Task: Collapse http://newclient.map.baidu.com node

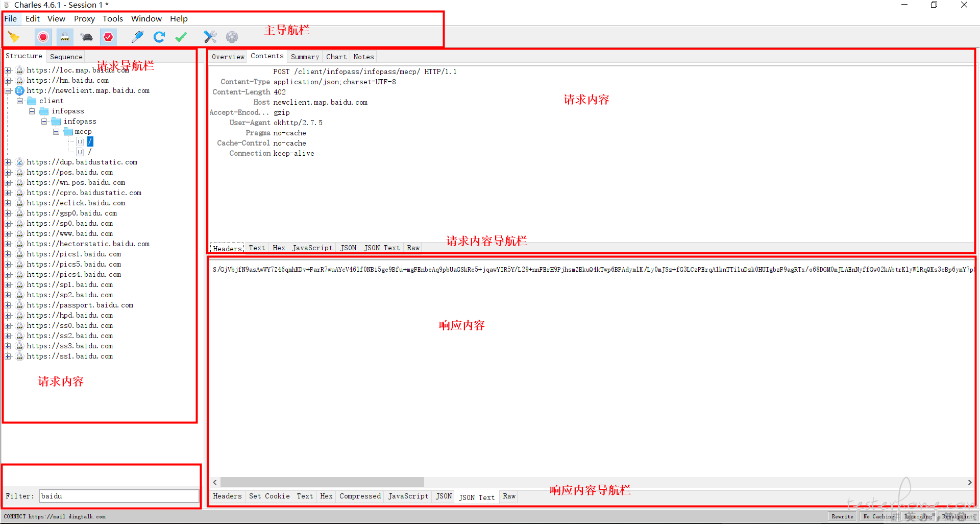Action: pyautogui.click(x=8, y=90)
